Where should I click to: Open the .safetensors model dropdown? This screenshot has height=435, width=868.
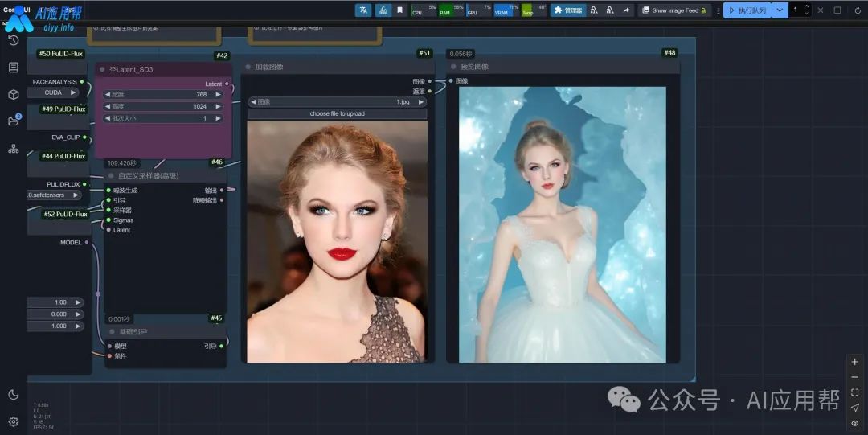55,195
